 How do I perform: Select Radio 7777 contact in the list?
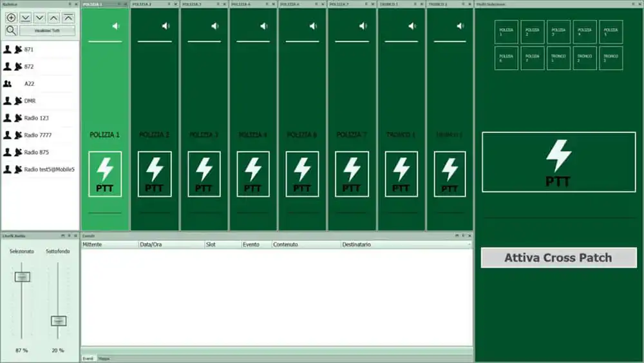tap(37, 135)
